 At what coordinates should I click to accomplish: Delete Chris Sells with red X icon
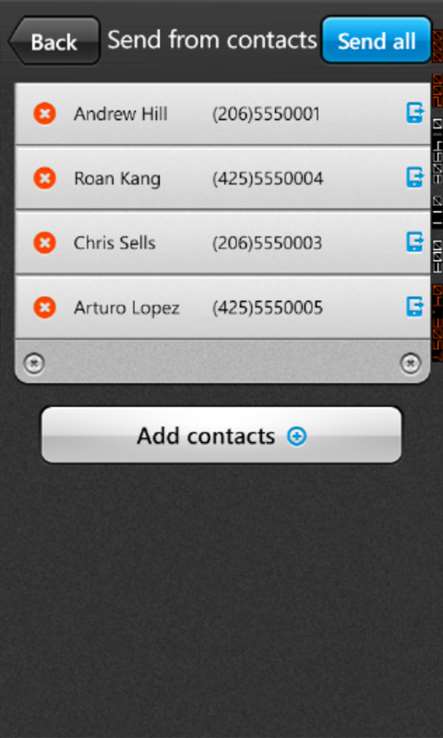click(45, 243)
